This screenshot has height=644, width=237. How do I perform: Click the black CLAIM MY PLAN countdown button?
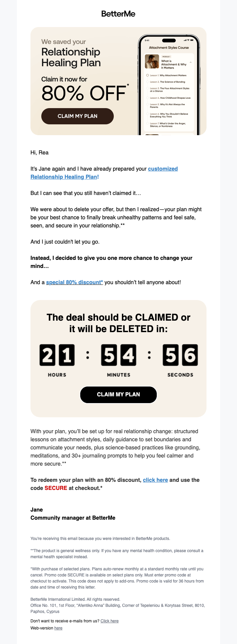point(118,395)
